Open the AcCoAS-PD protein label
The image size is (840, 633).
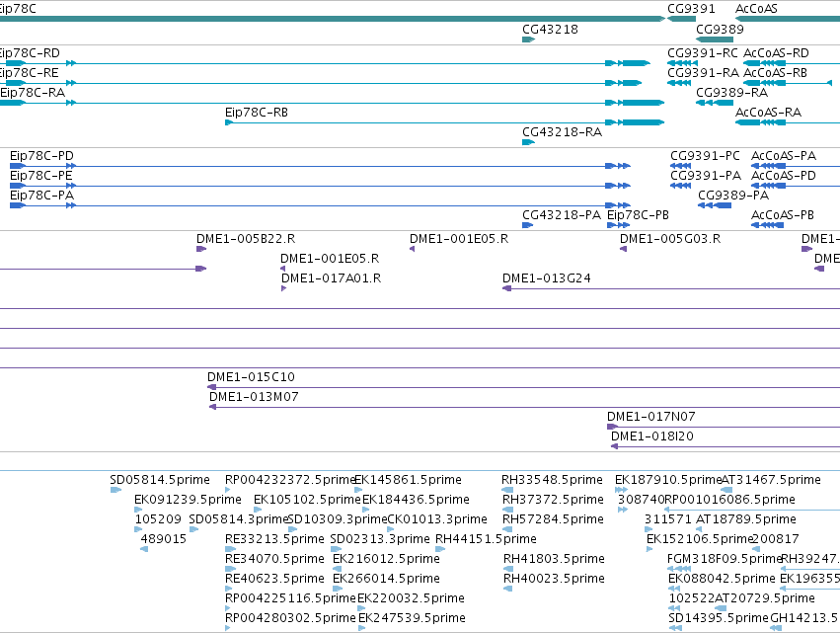[783, 176]
